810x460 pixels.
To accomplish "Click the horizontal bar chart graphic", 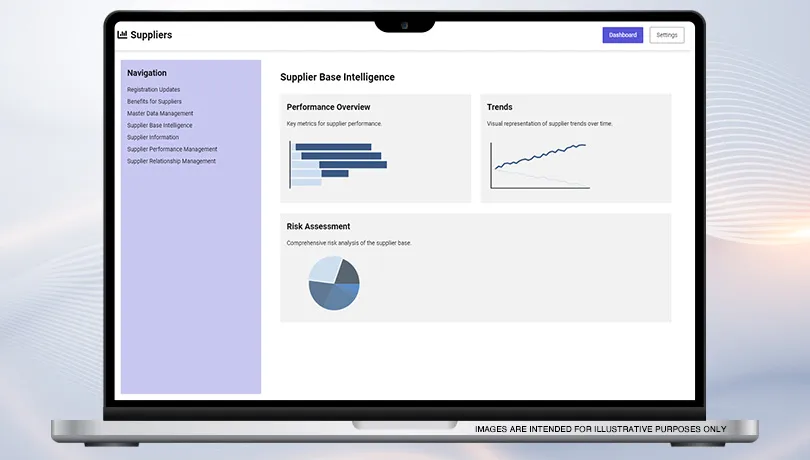I will click(x=338, y=164).
